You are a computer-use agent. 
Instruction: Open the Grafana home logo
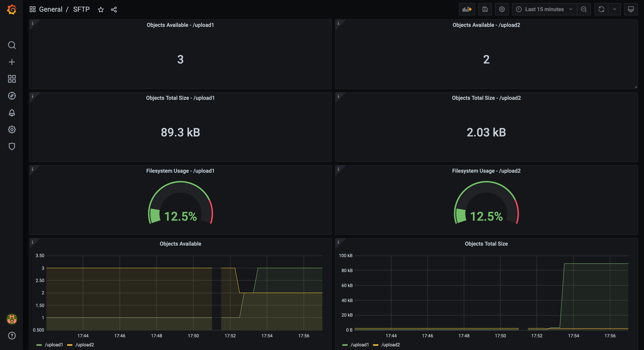click(11, 10)
